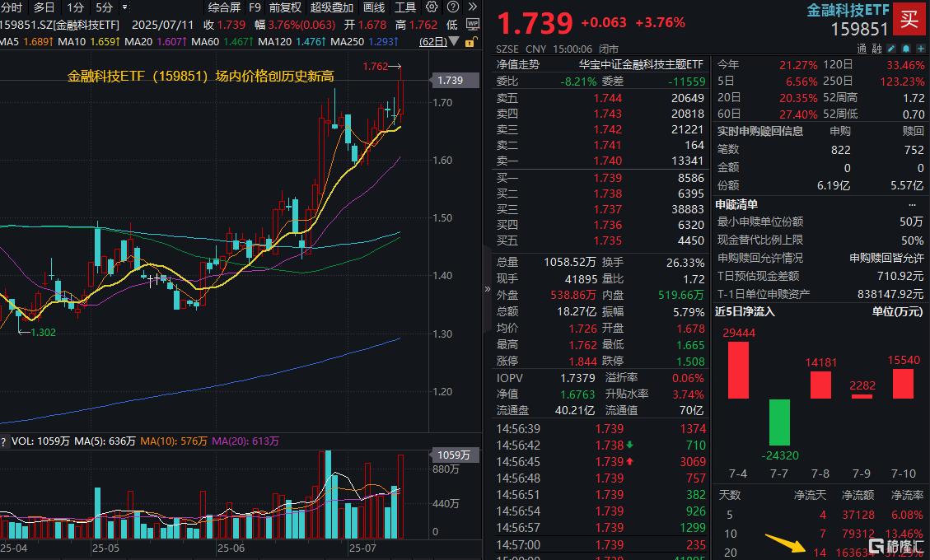
Task: Select the 买一 bid row at 1.739
Action: tap(601, 178)
